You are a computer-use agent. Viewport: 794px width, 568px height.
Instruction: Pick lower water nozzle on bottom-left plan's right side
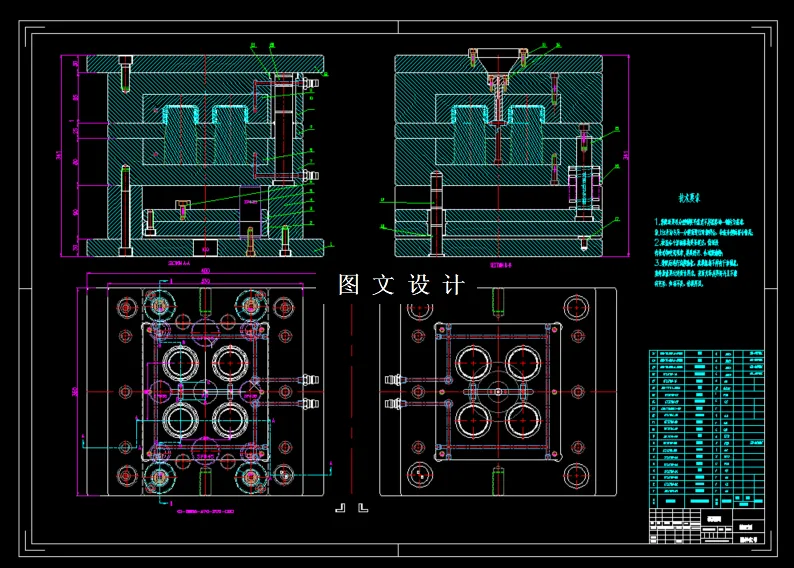pyautogui.click(x=308, y=403)
